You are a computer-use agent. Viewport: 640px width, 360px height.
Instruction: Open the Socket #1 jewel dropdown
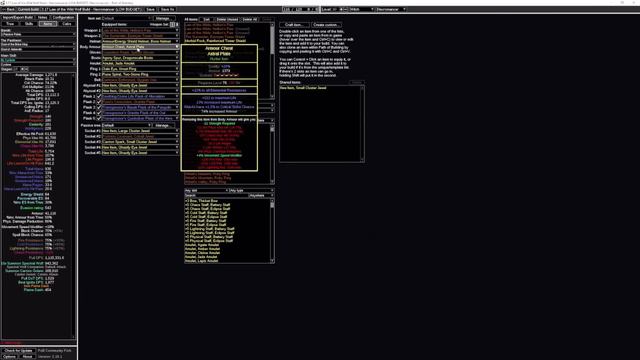[x=140, y=131]
